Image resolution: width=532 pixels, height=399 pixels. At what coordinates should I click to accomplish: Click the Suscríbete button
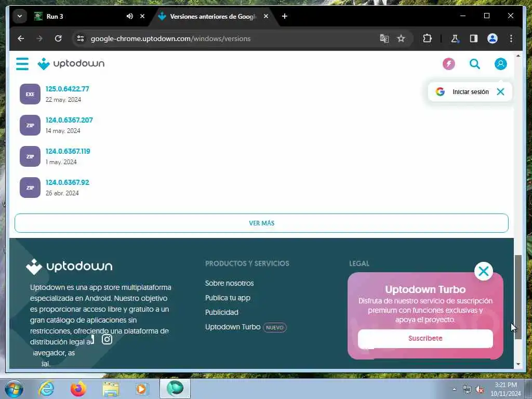click(425, 338)
